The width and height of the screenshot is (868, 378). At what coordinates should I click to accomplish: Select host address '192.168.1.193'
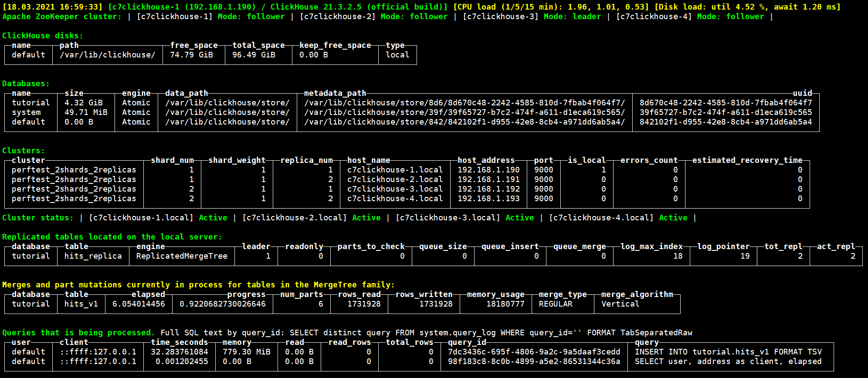(488, 199)
